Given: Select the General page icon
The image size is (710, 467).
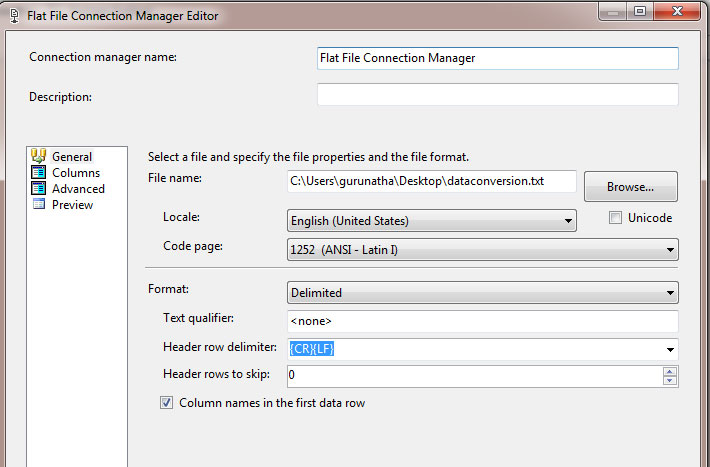Looking at the screenshot, I should click(x=38, y=156).
